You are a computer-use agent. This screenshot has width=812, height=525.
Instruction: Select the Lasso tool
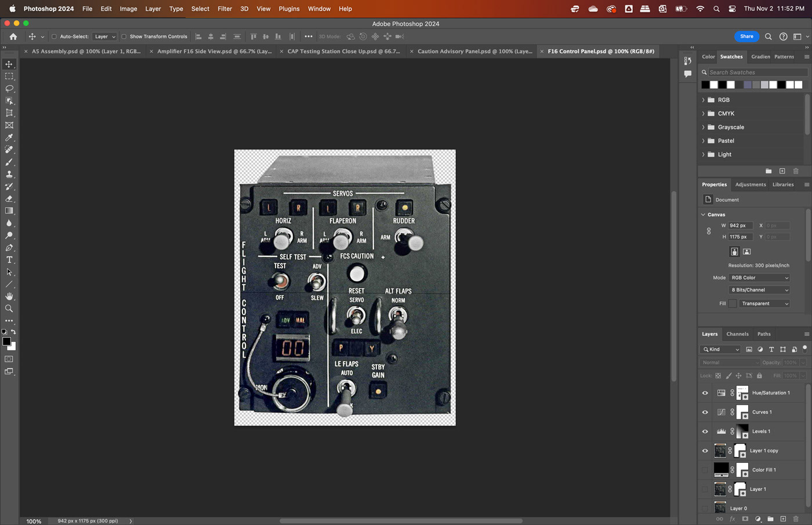tap(9, 89)
